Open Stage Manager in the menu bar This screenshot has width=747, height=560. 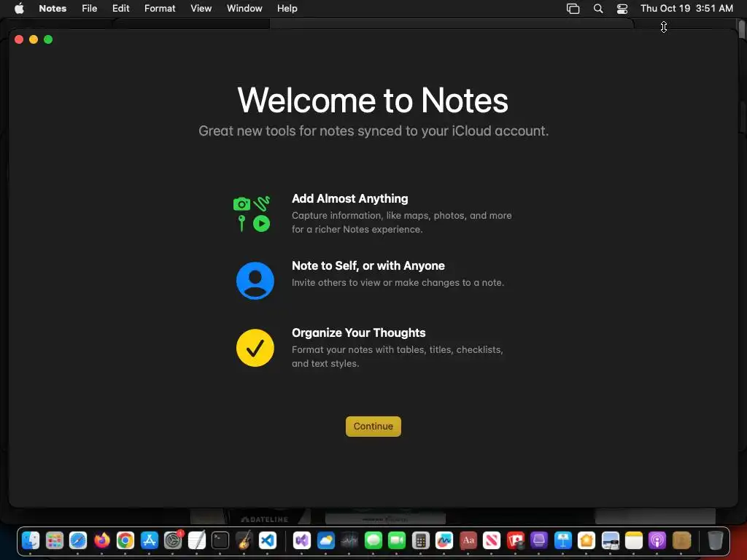(573, 8)
